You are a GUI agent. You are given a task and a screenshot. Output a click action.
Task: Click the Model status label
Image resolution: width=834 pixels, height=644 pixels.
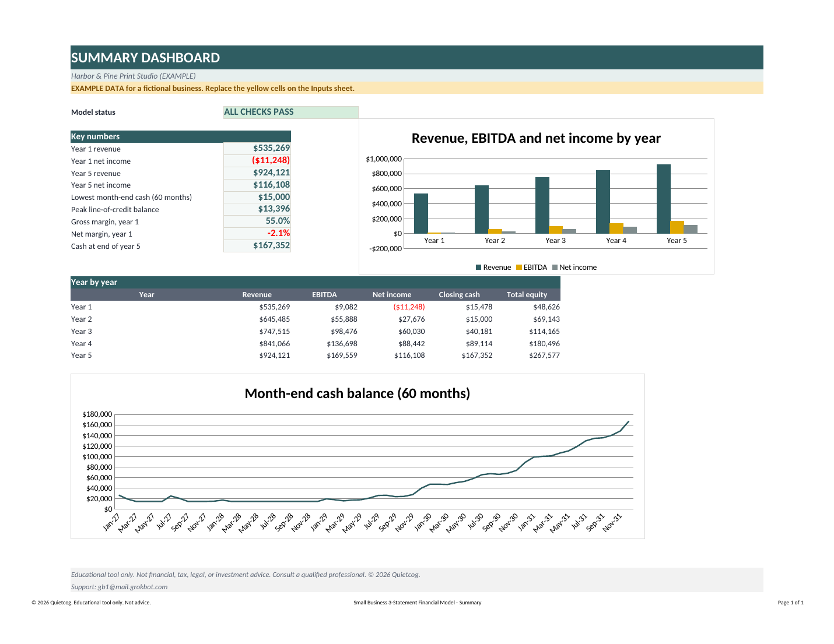click(93, 112)
